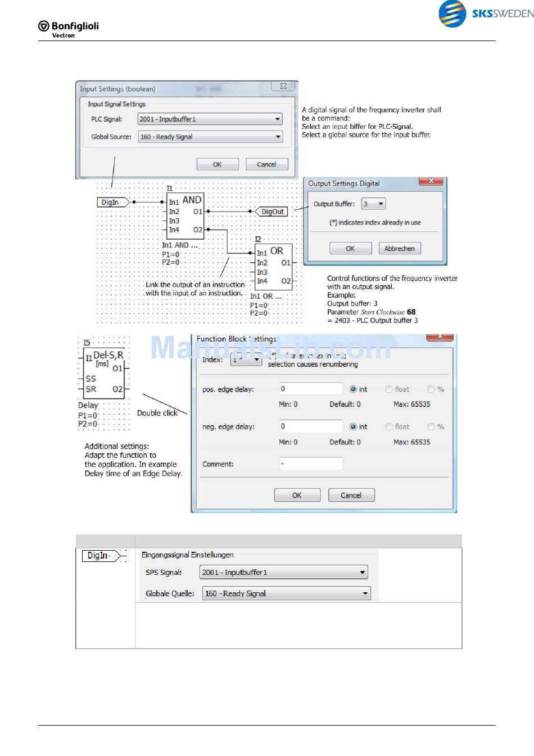The image size is (534, 756).
Task: Click the 'Double click' annotation text
Action: coord(157,413)
